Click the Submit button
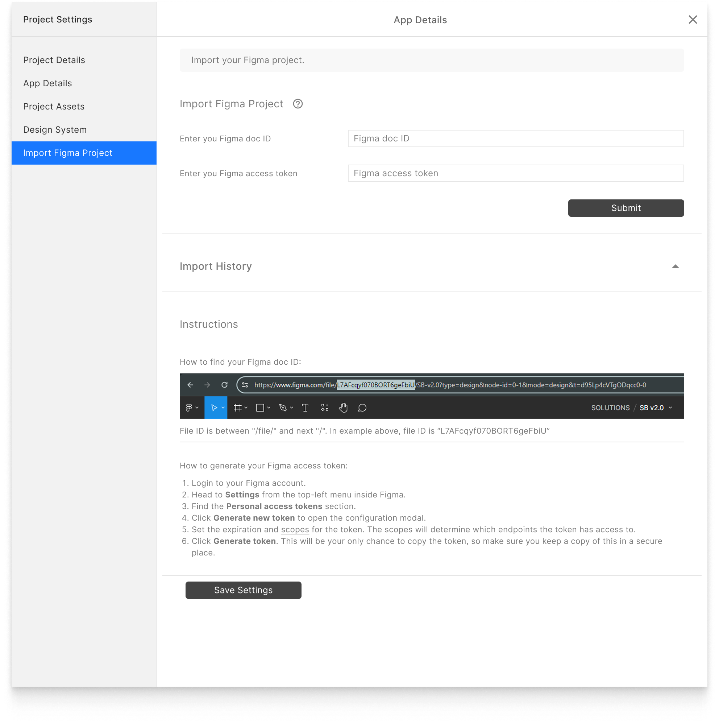This screenshot has width=719, height=728. [626, 208]
